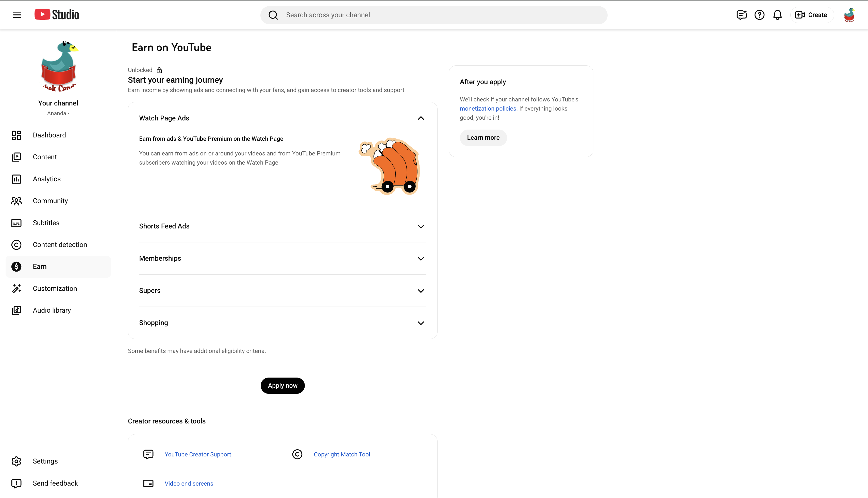
Task: Click the Analytics chart icon
Action: tap(16, 179)
